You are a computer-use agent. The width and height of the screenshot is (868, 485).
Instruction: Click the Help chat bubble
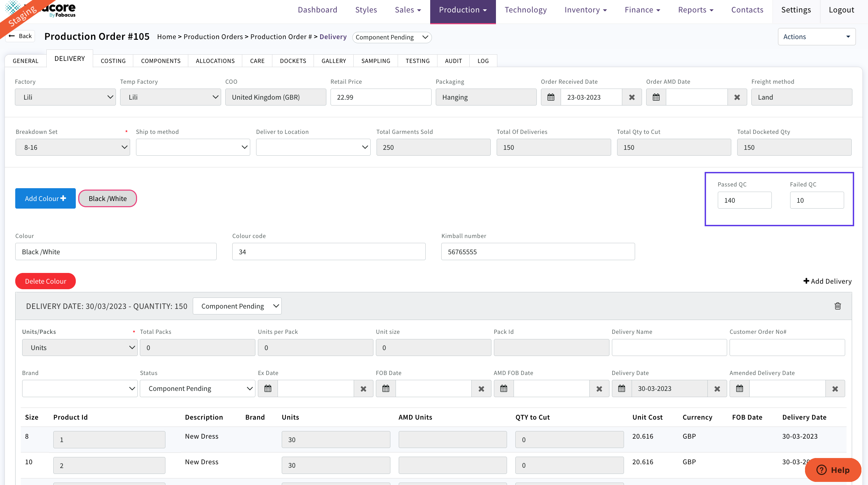coord(833,470)
